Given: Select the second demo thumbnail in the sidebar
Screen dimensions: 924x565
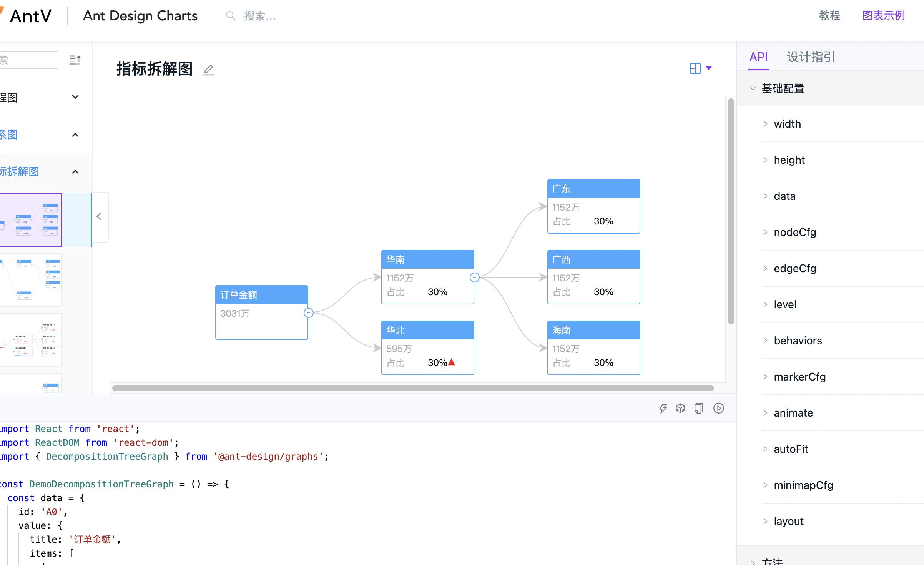Looking at the screenshot, I should pyautogui.click(x=31, y=279).
